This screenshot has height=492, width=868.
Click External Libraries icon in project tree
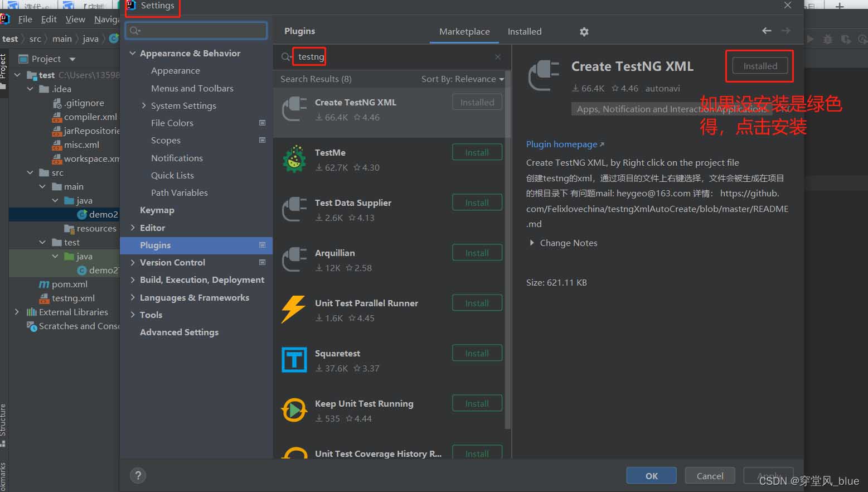[x=32, y=312]
